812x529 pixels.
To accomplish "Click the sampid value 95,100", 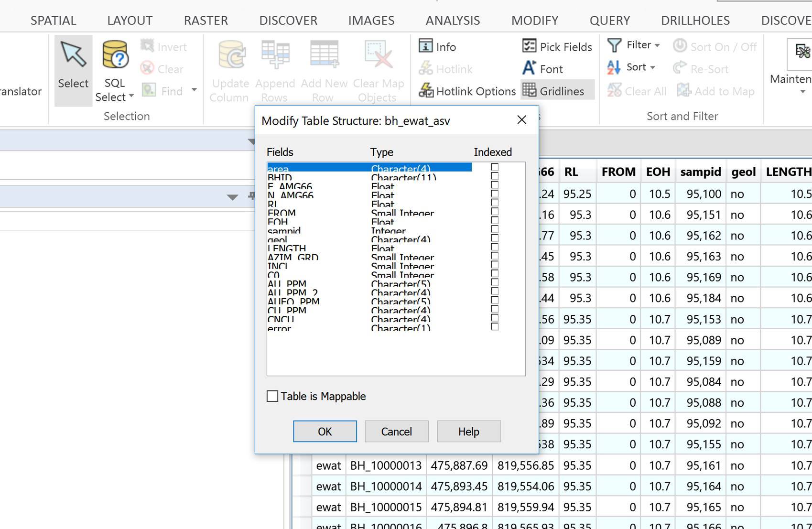I will [x=701, y=194].
